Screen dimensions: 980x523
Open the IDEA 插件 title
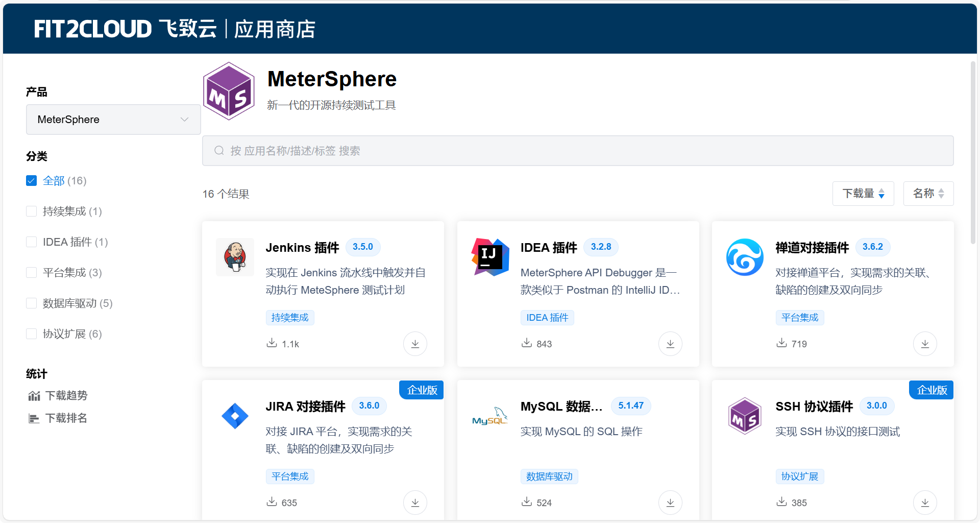tap(549, 248)
